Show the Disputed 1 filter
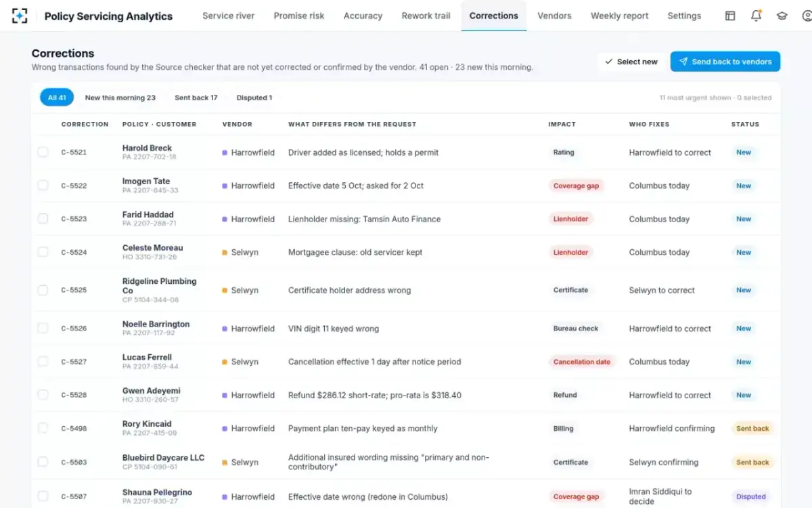812x508 pixels. pos(254,98)
